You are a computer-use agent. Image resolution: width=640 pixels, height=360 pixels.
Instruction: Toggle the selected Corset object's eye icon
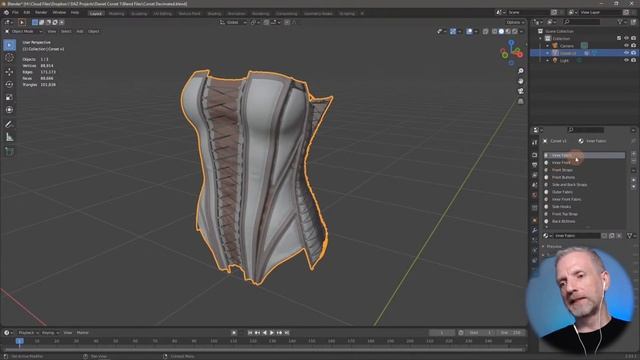tap(627, 53)
